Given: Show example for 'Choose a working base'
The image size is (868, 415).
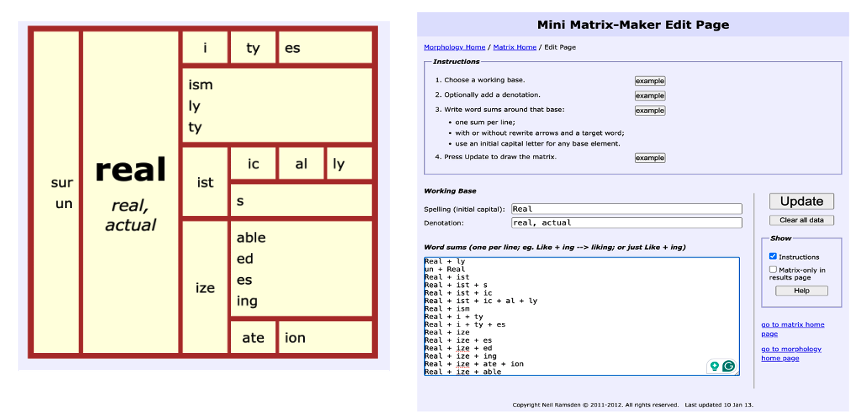Looking at the screenshot, I should click(650, 81).
